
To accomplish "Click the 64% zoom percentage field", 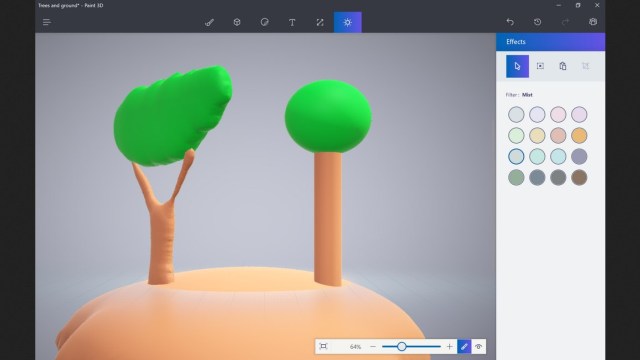I will [x=355, y=347].
